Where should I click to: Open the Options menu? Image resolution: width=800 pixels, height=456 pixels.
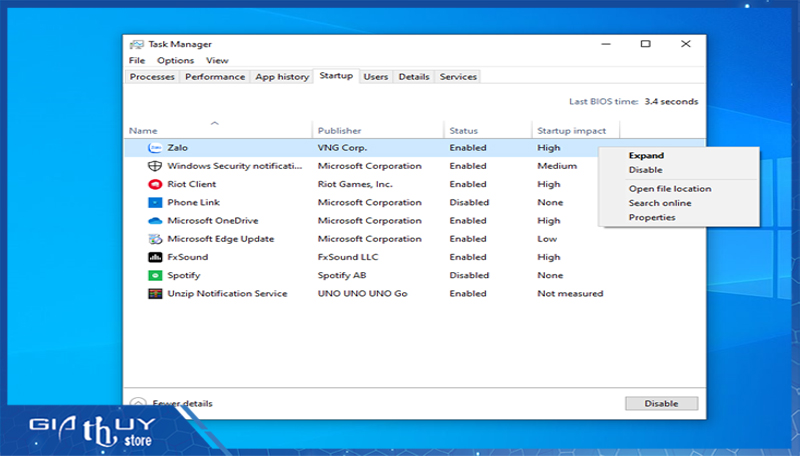point(176,60)
